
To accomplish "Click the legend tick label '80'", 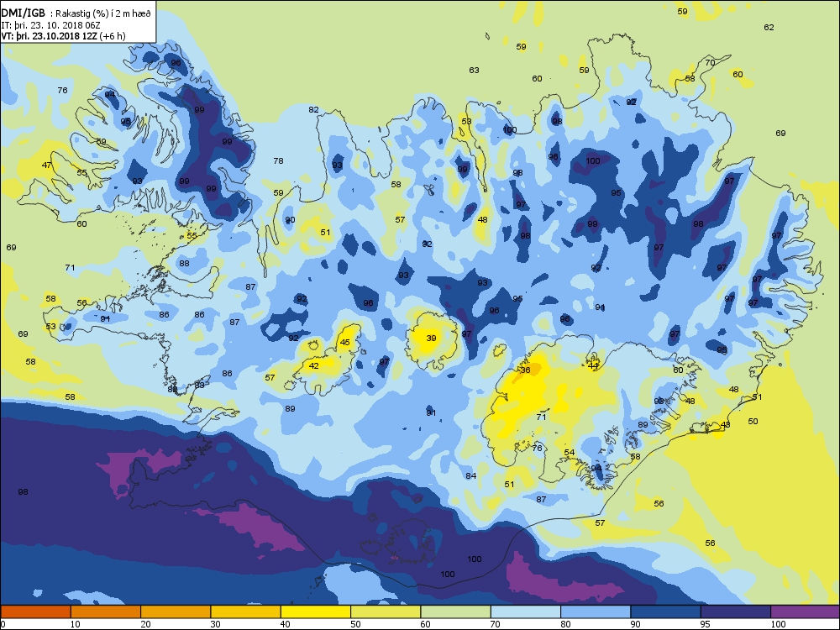I will click(565, 624).
